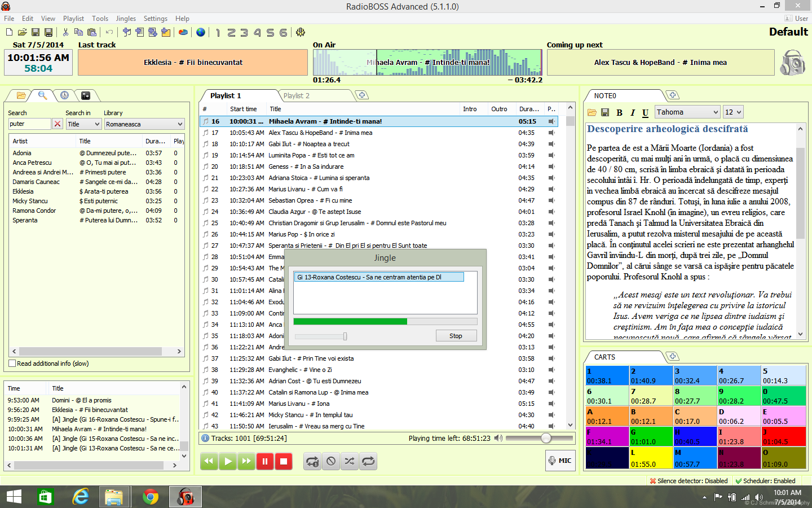Open a note file with the note folder icon
Screen dimensions: 812x508
click(x=592, y=112)
